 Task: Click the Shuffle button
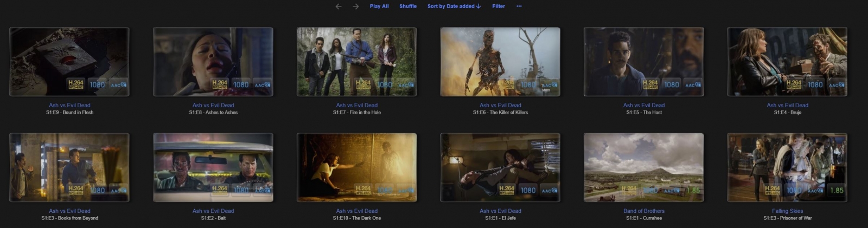click(x=408, y=6)
